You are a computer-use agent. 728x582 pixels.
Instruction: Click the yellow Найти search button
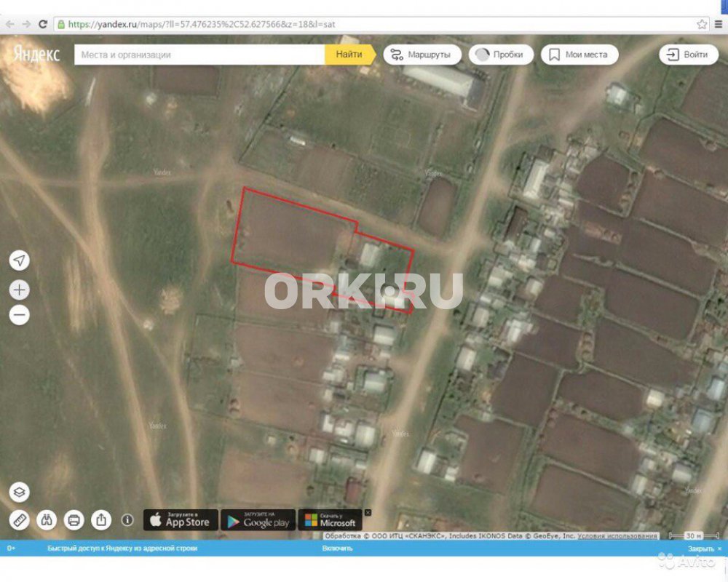349,55
